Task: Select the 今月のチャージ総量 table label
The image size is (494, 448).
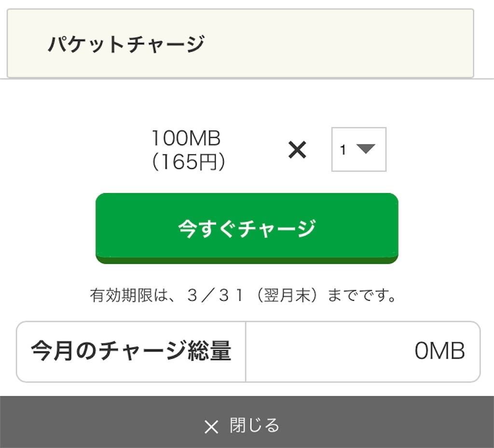Action: pyautogui.click(x=130, y=350)
